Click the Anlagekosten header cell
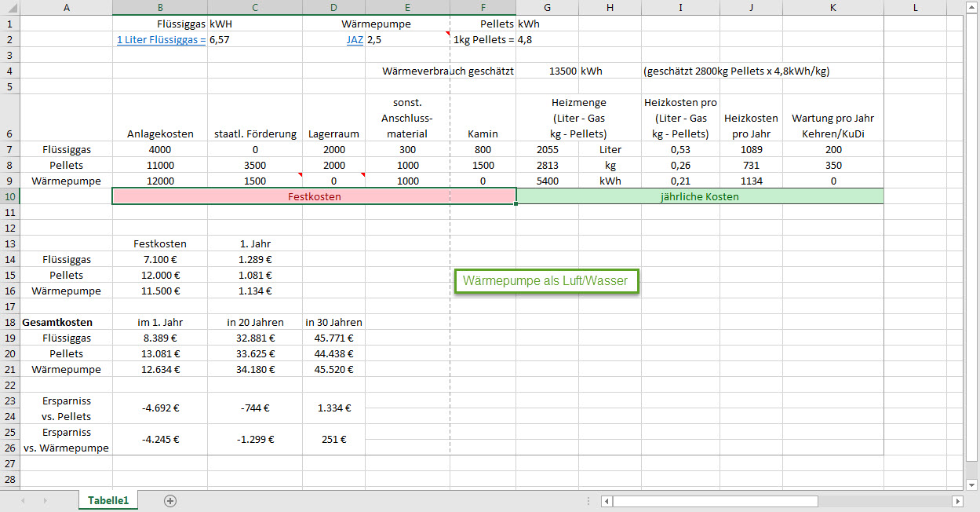This screenshot has width=980, height=512. pyautogui.click(x=160, y=118)
